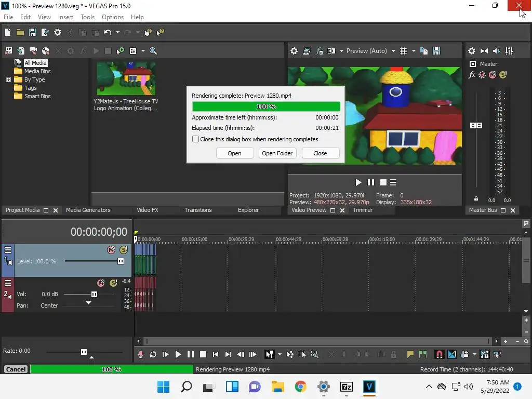Image resolution: width=532 pixels, height=399 pixels.
Task: Open the Video Preview transport hamburger menu
Action: click(393, 182)
